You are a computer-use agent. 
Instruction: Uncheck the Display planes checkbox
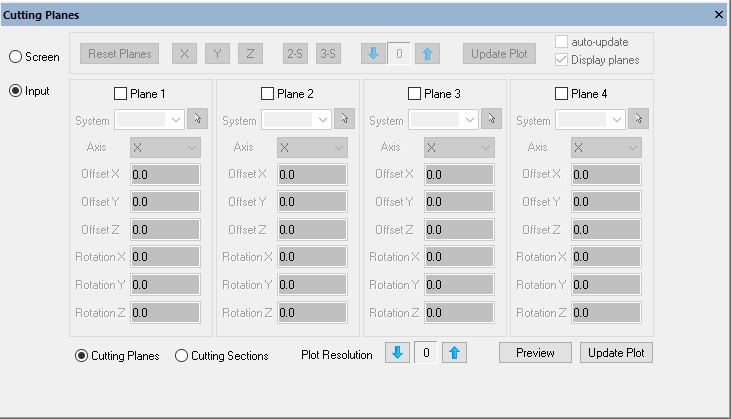tap(561, 60)
